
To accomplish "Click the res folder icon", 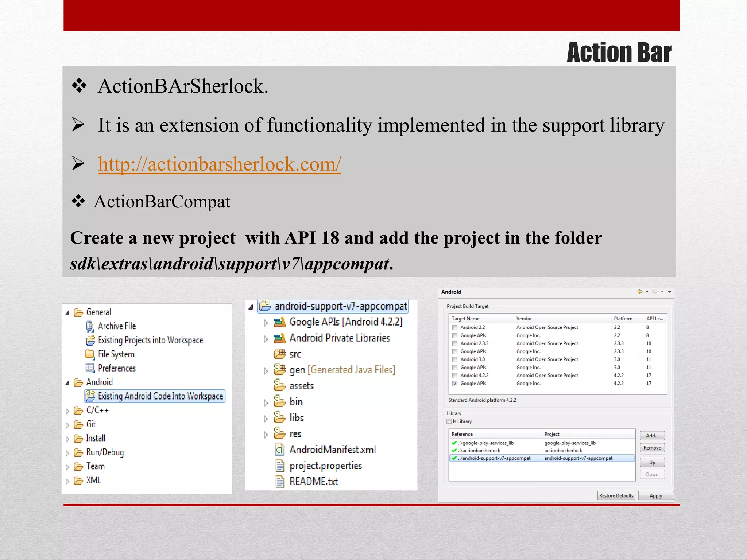I will coord(280,433).
